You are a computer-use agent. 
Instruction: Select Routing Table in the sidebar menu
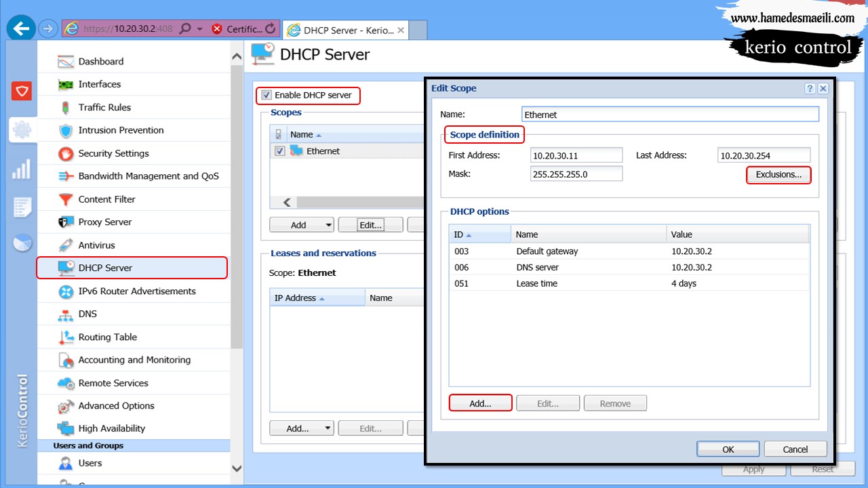point(134,337)
